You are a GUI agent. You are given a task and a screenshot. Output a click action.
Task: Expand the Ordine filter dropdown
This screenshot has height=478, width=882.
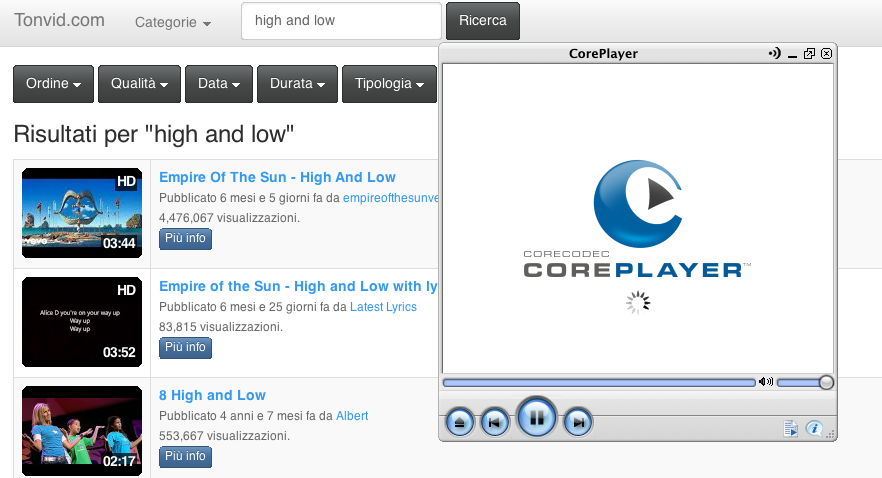pyautogui.click(x=53, y=84)
